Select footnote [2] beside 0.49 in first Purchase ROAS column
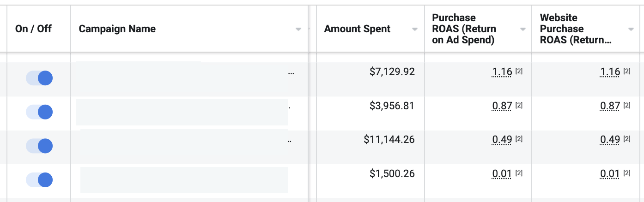644x202 pixels. [519, 139]
